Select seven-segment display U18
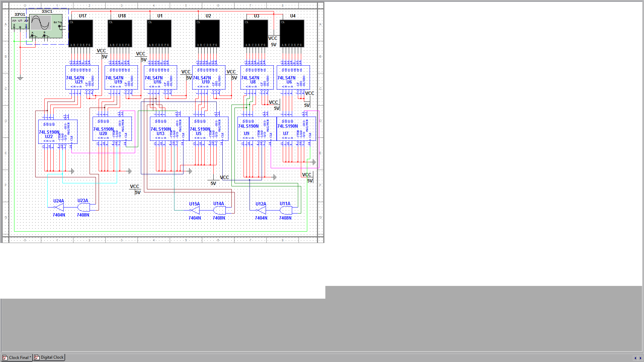The height and width of the screenshot is (362, 644). pos(120,33)
